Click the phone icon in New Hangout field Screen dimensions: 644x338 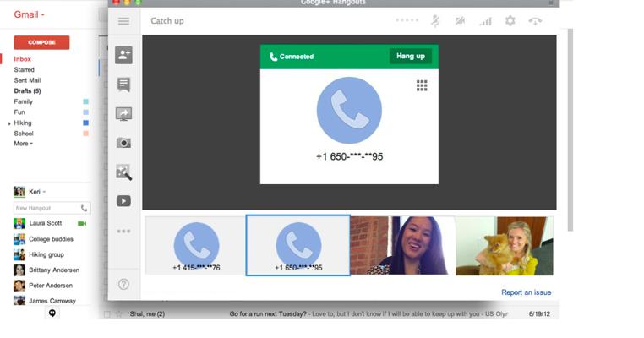coord(85,208)
